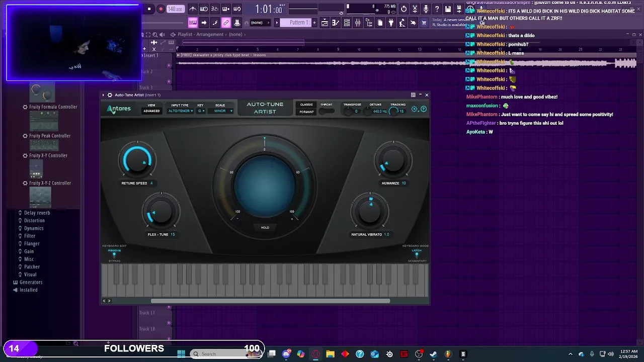Click the Auto-Tune keyboard horizontal scrollbar
This screenshot has width=644, height=362.
coord(270,301)
